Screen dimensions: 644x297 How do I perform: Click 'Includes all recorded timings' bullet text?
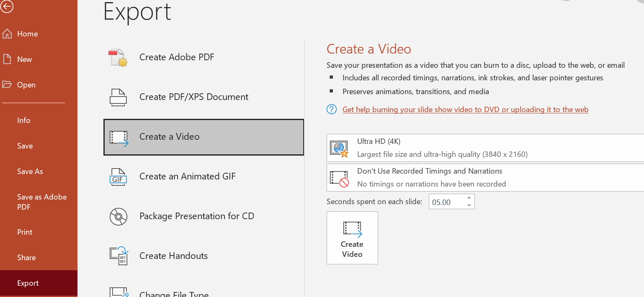[473, 78]
